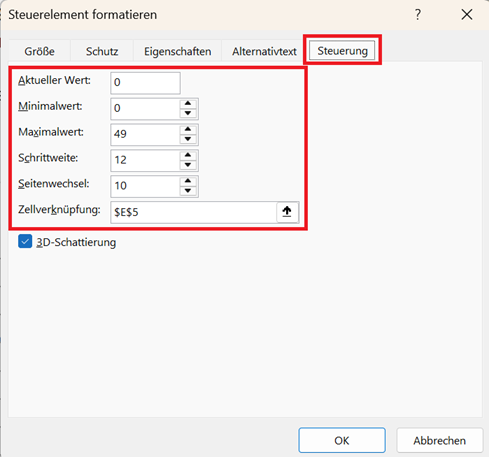The image size is (489, 457).
Task: Click the Aktueller Wert input field
Action: click(145, 83)
